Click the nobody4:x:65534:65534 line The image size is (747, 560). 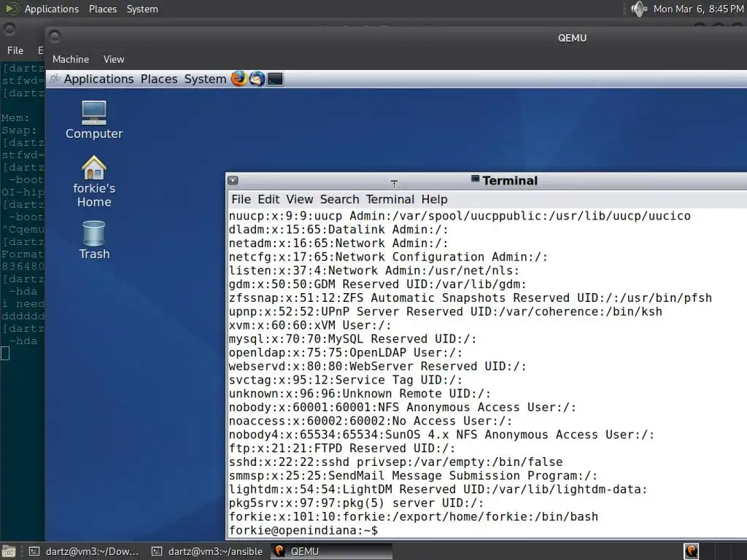[x=441, y=435]
